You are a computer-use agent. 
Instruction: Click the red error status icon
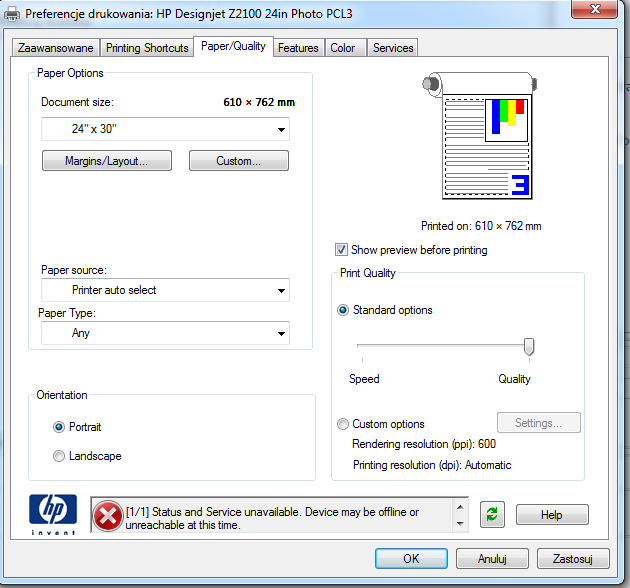108,516
